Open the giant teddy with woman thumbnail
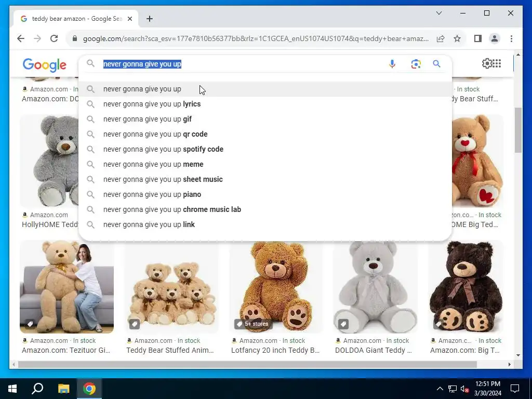The width and height of the screenshot is (532, 399). 67,287
